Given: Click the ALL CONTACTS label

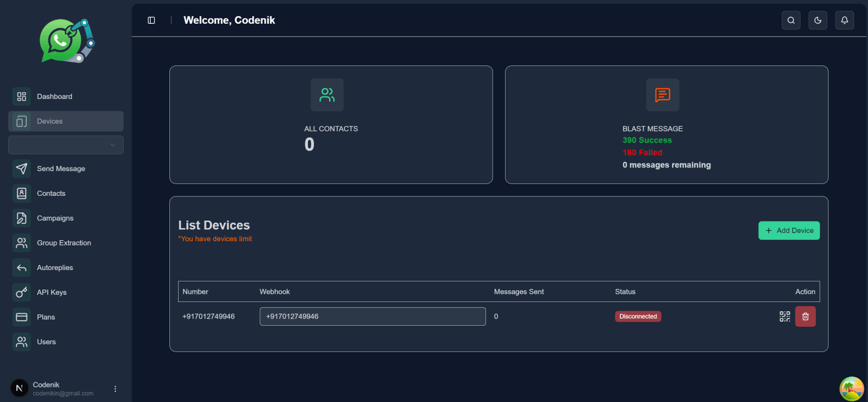Looking at the screenshot, I should [x=331, y=129].
